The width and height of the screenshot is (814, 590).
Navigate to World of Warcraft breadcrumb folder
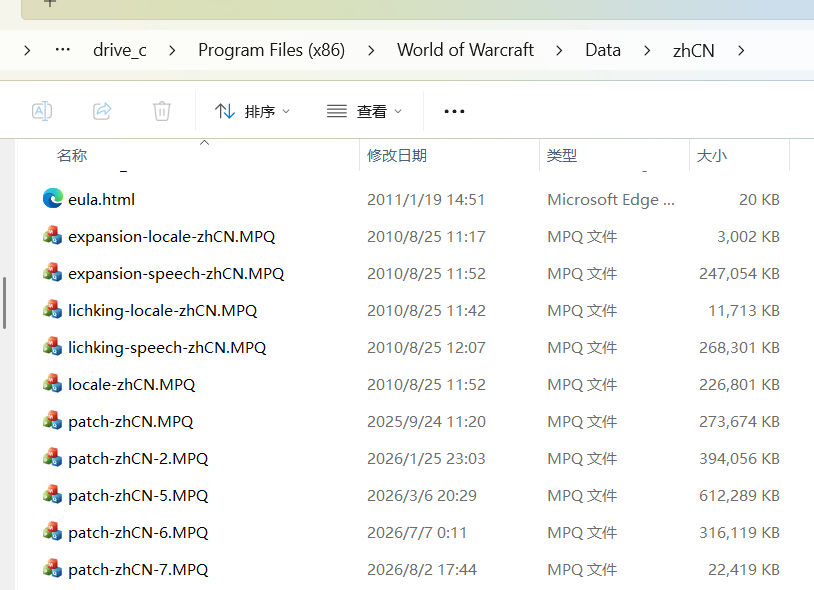[465, 50]
